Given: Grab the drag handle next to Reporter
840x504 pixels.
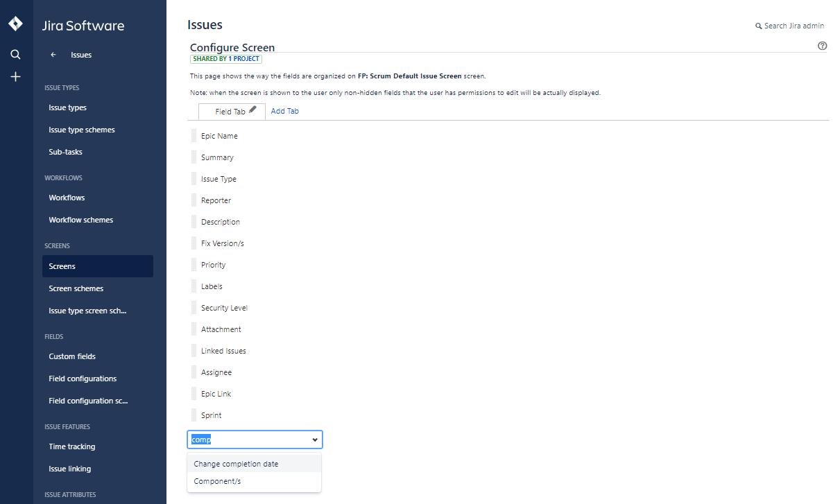Looking at the screenshot, I should coord(194,200).
